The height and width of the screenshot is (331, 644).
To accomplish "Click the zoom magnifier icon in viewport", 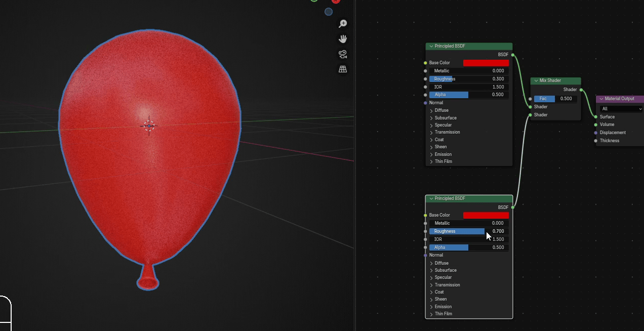I will click(343, 24).
